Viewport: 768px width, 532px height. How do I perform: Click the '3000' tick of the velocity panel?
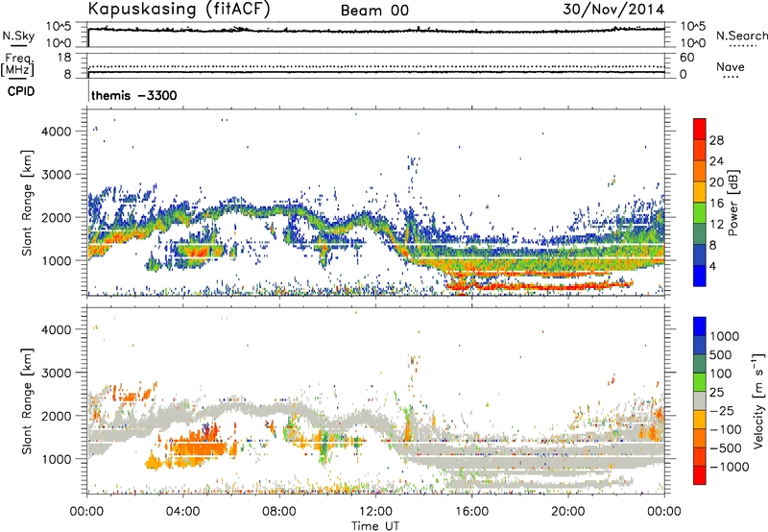pyautogui.click(x=57, y=373)
